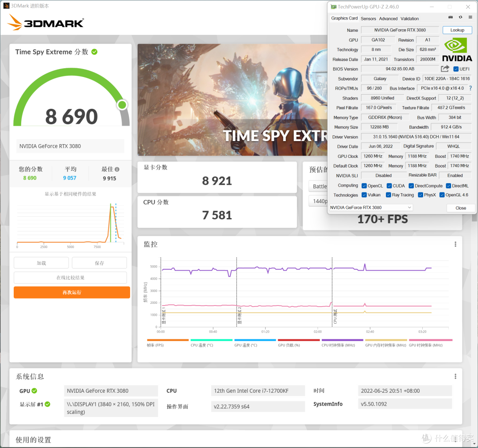Viewport: 478px width, 448px height.
Task: Open the Battle game dropdown in 3DMark
Action: (x=319, y=186)
